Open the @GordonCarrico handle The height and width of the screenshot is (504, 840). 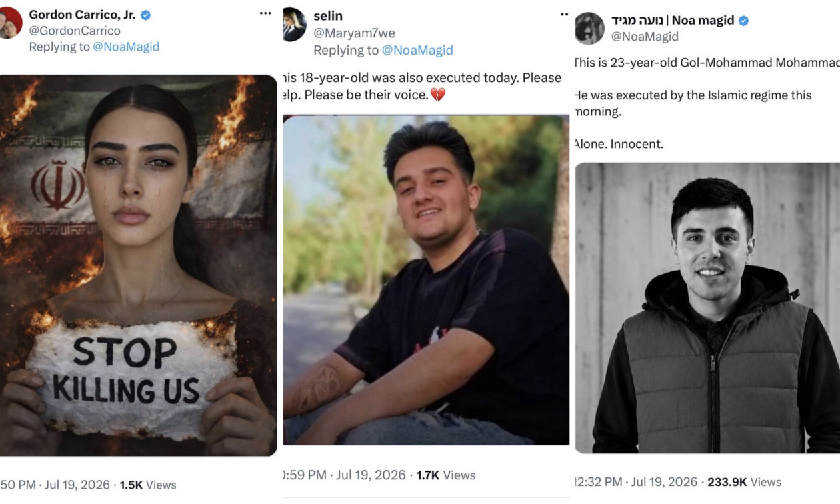tap(75, 31)
